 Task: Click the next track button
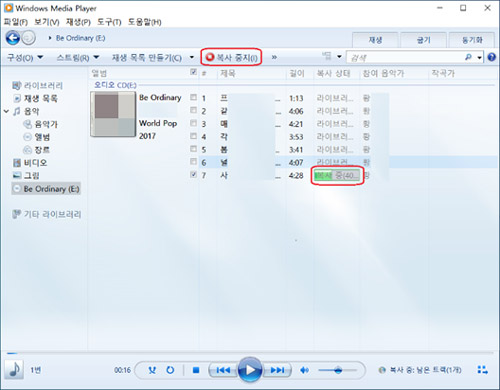coord(277,370)
